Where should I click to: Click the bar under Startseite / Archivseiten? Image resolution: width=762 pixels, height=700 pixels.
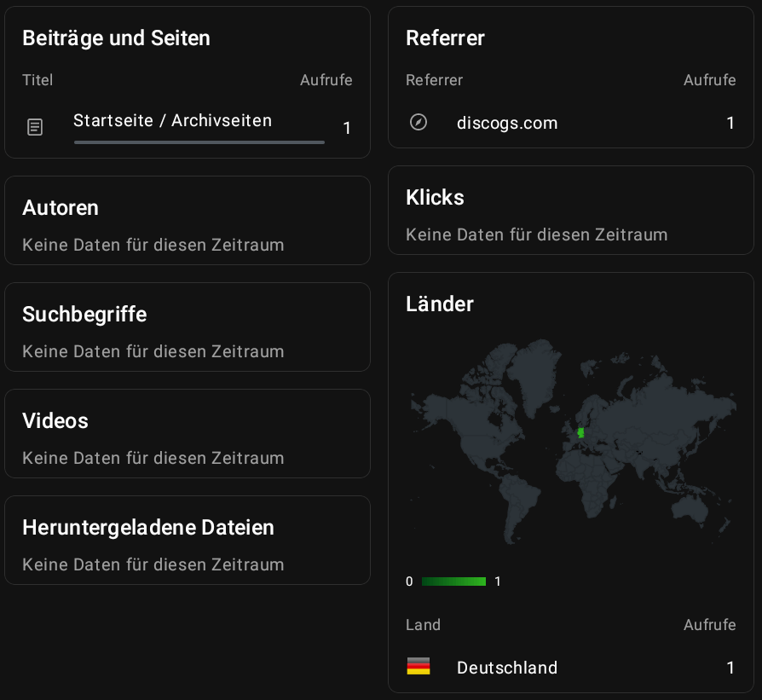(199, 142)
